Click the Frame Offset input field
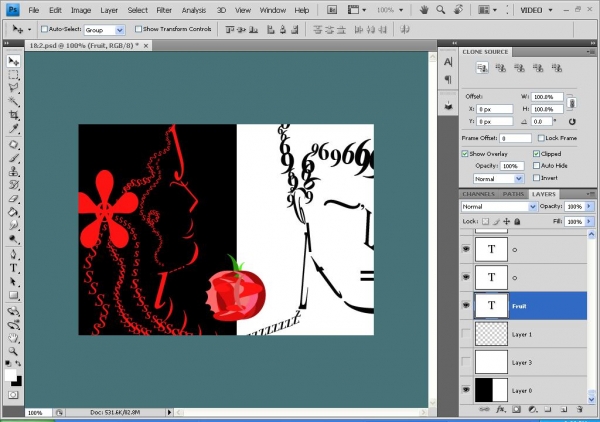This screenshot has height=422, width=600. 515,138
